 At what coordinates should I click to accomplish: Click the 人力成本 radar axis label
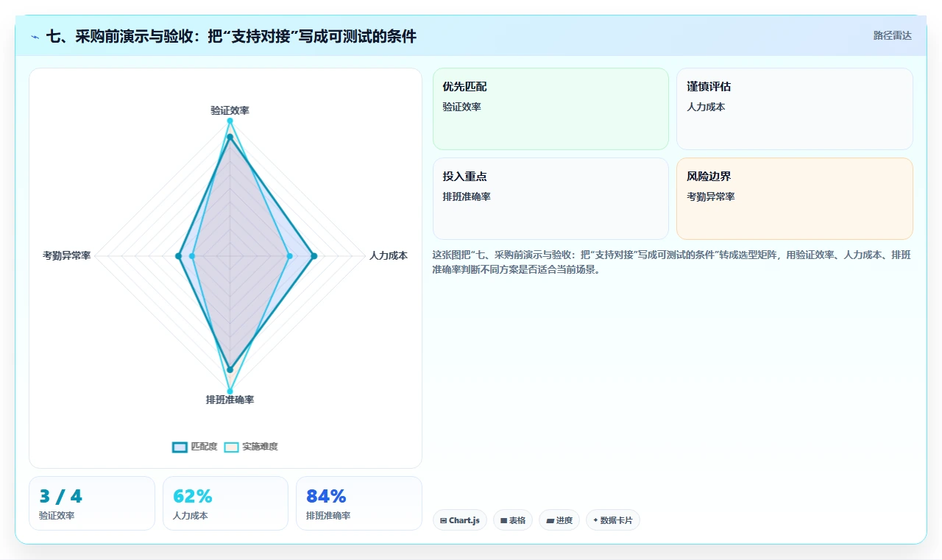389,256
